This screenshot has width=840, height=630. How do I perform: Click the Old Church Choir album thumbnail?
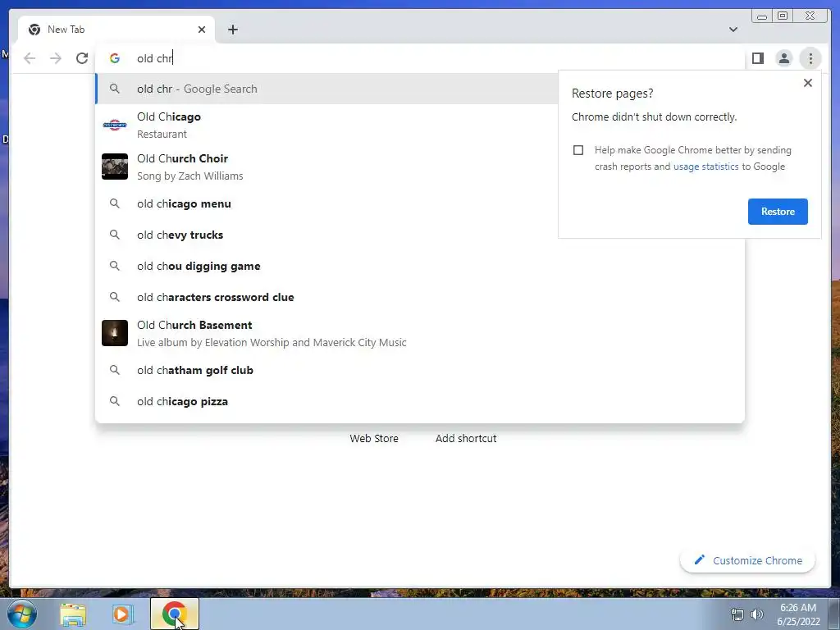[x=115, y=167]
